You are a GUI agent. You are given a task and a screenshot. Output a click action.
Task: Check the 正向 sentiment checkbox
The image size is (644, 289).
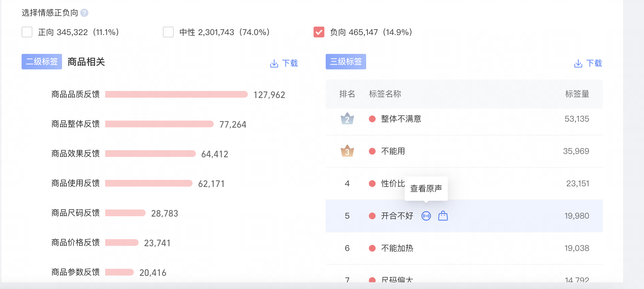[27, 32]
